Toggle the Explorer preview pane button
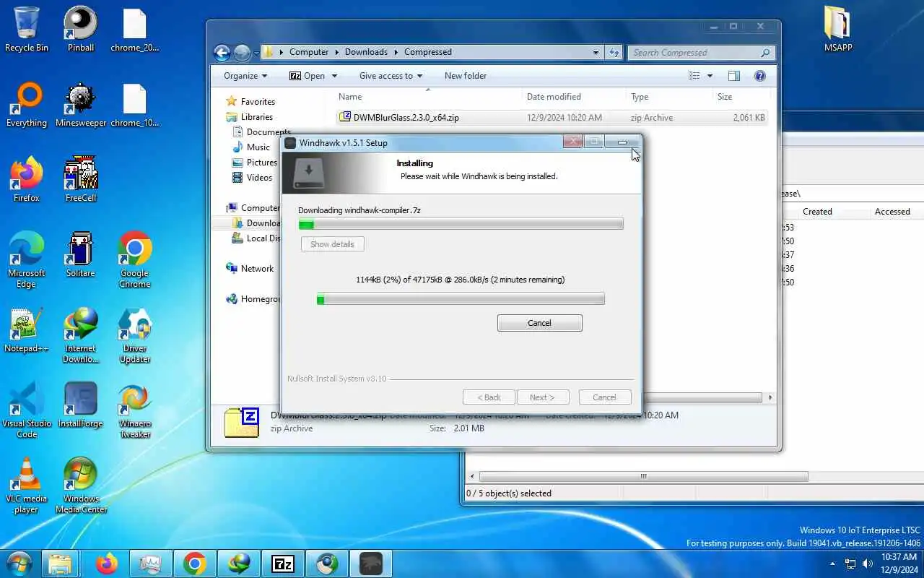The image size is (924, 578). tap(734, 75)
